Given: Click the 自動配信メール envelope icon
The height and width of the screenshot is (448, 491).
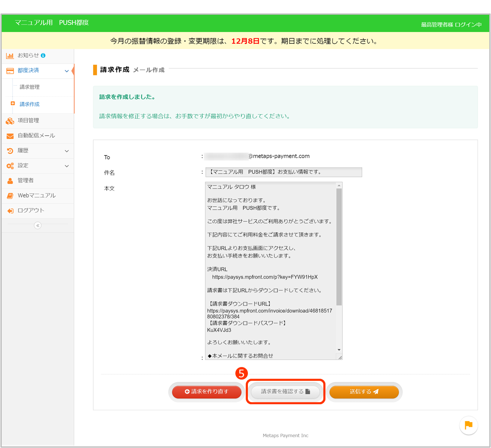Looking at the screenshot, I should (x=10, y=136).
